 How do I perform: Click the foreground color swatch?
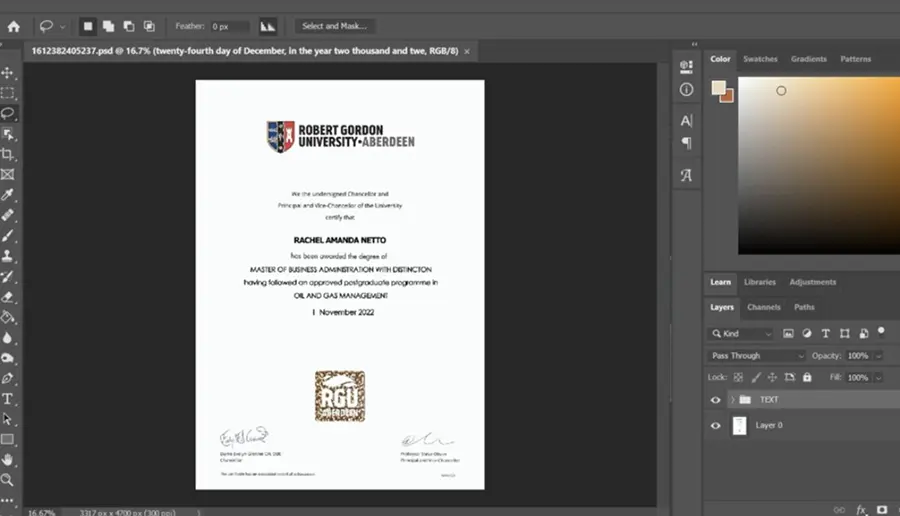coord(718,88)
